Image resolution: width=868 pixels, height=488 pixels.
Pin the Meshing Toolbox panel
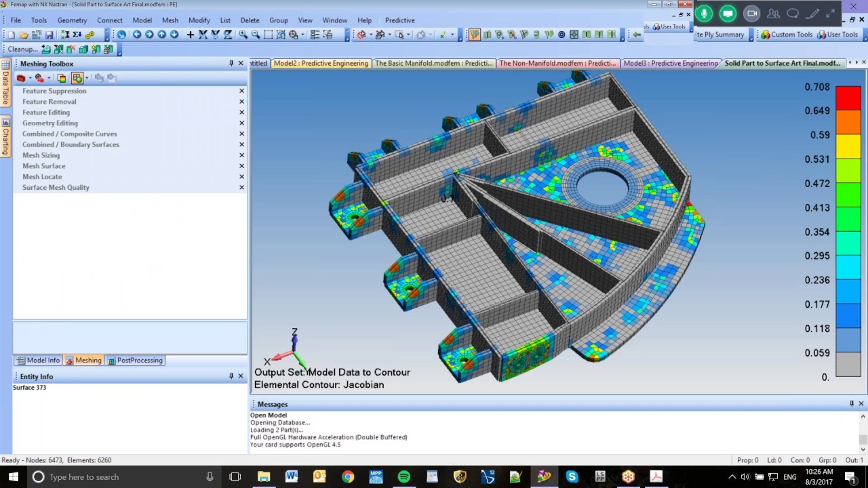point(231,63)
